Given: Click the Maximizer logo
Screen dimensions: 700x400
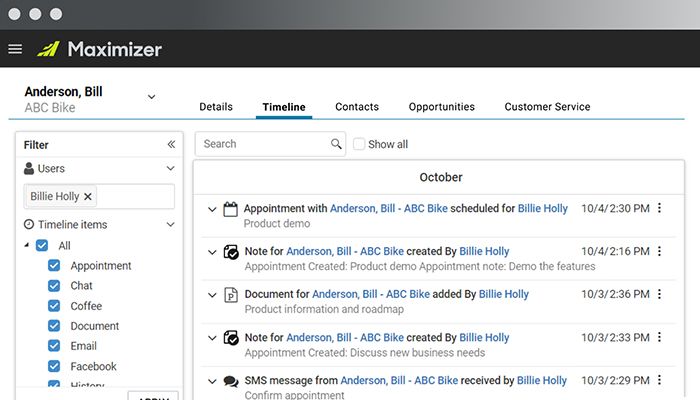Looking at the screenshot, I should coord(100,49).
